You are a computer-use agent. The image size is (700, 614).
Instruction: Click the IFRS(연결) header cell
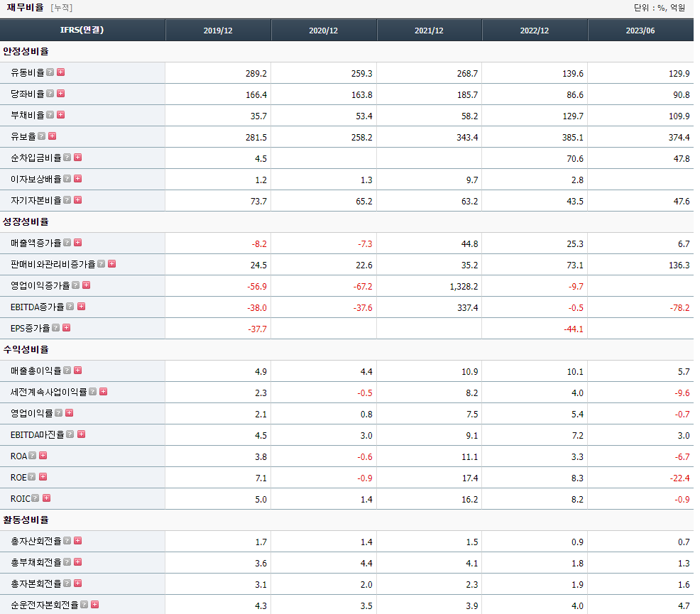[x=82, y=30]
